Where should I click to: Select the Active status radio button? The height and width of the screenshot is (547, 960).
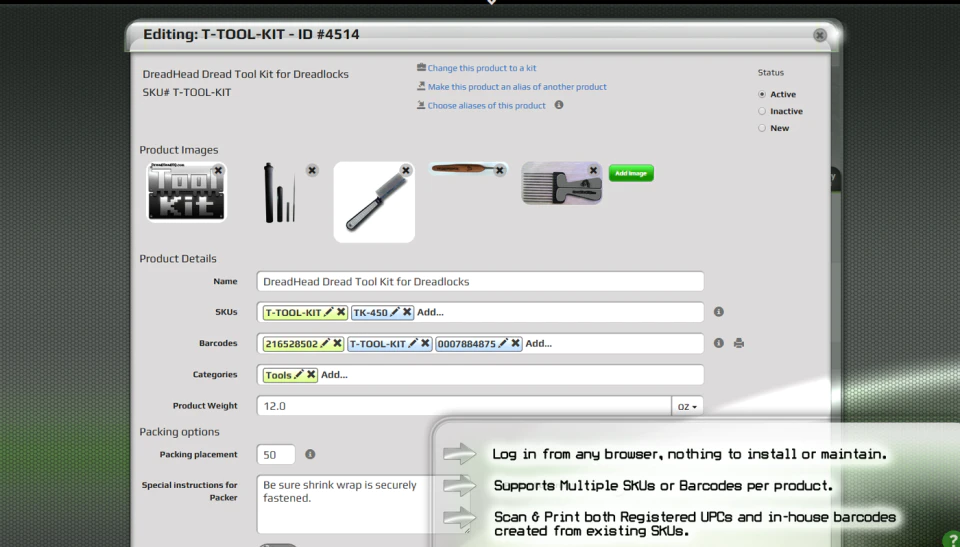point(762,94)
